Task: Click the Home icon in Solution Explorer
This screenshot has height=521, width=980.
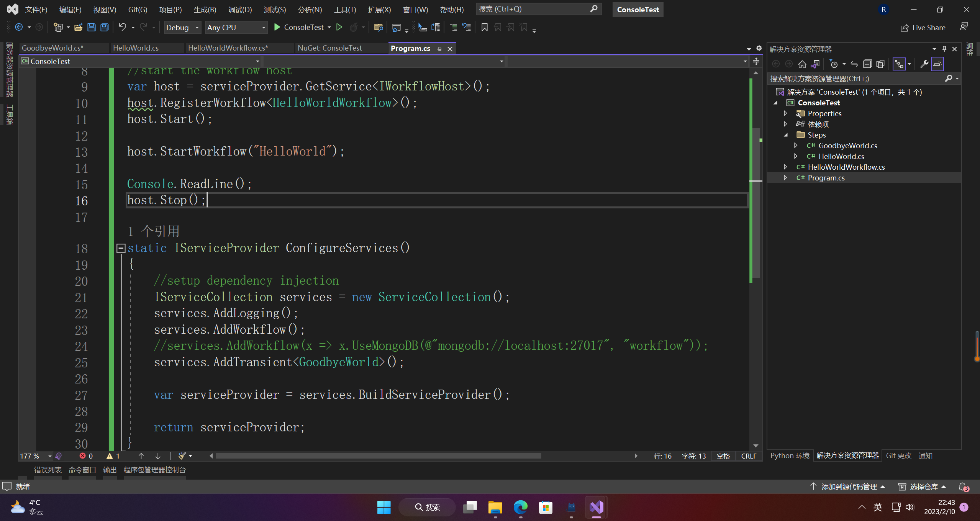Action: point(802,64)
